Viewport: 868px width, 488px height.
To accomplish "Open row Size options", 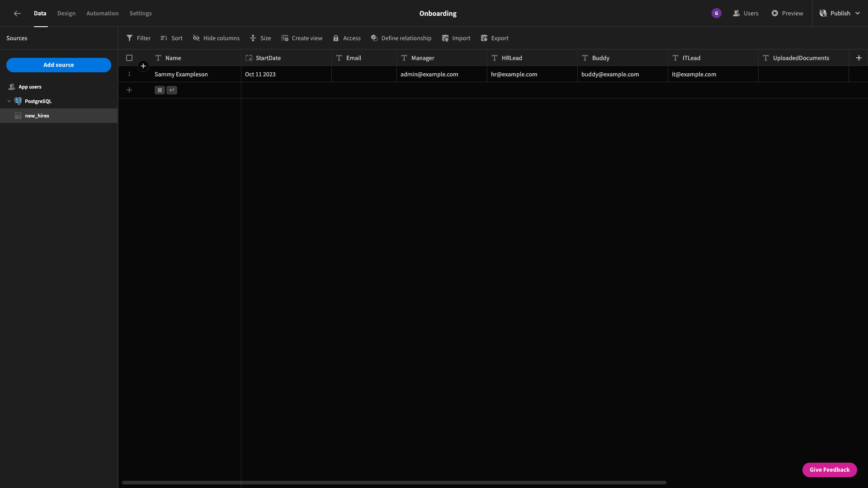I will coord(260,38).
